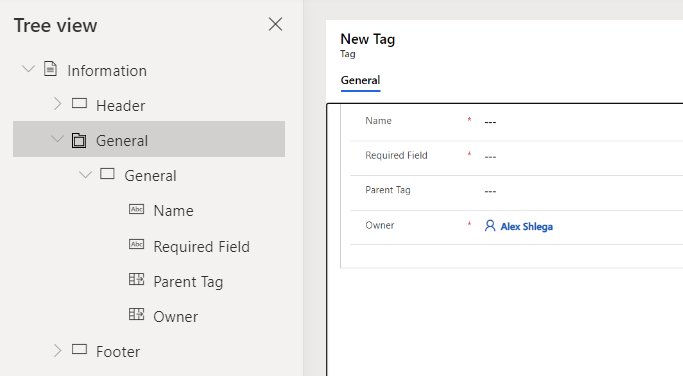The image size is (683, 376).
Task: Click the Name label on the form
Action: pos(379,121)
